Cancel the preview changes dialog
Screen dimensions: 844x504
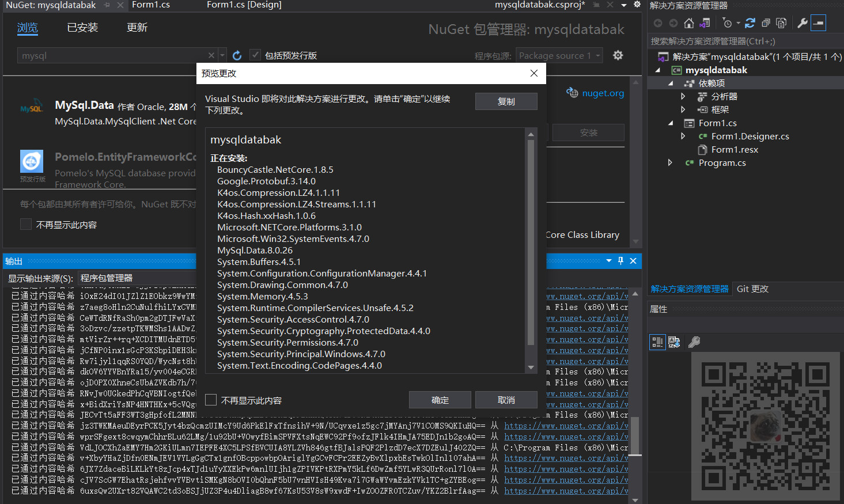coord(506,400)
